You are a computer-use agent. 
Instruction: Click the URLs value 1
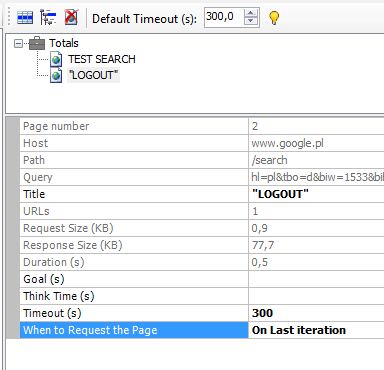255,211
